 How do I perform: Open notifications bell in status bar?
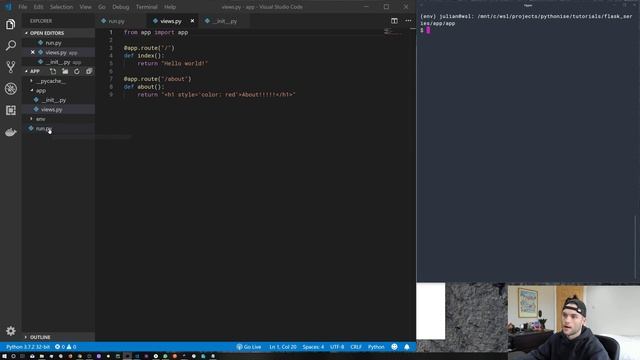(407, 347)
